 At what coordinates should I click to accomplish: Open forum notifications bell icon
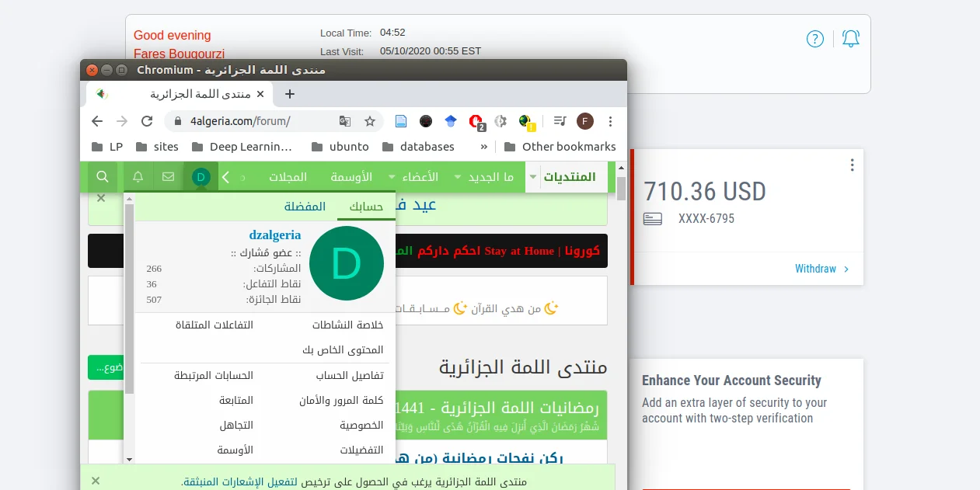[x=138, y=177]
